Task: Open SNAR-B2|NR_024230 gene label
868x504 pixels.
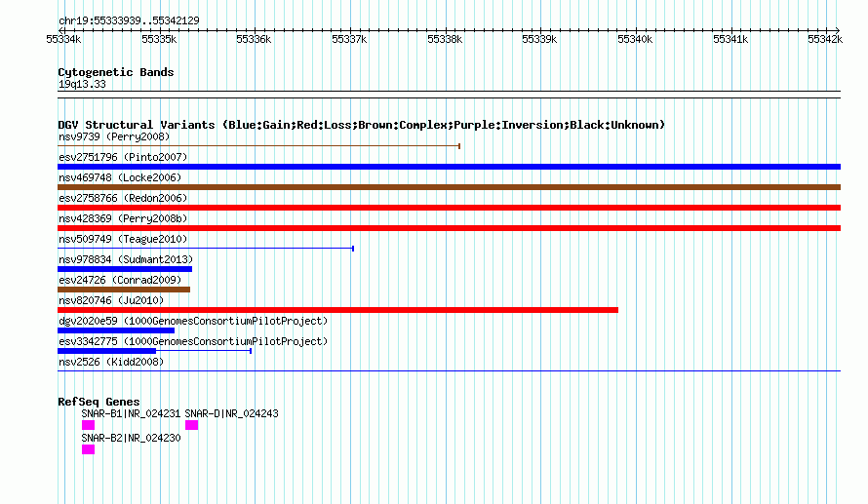Action: coord(131,438)
